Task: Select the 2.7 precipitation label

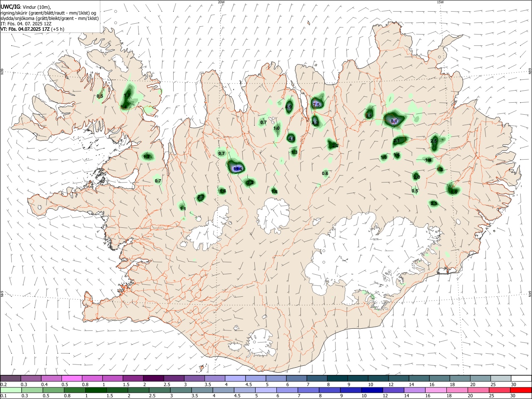Action: pos(201,197)
